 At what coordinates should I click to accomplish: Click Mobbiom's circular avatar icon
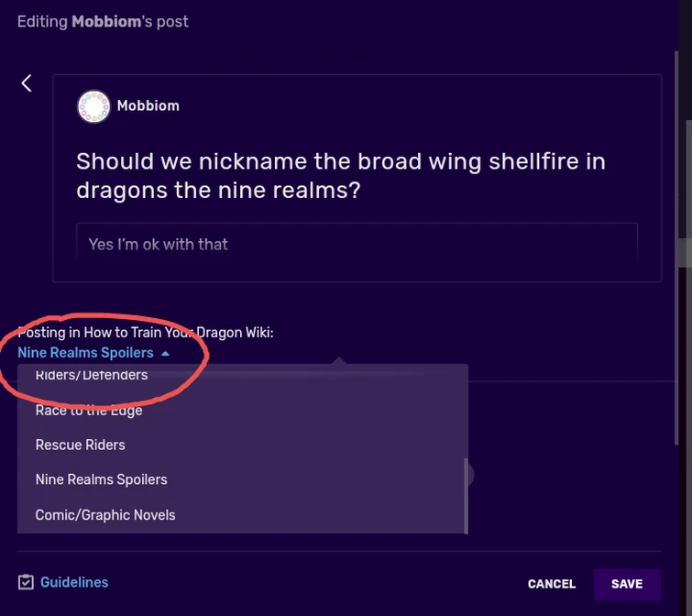click(93, 106)
